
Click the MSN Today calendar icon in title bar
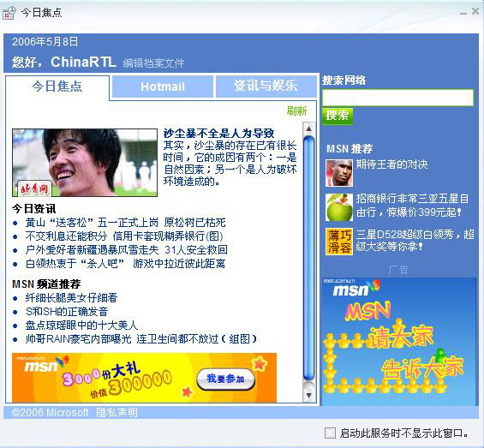click(x=9, y=13)
